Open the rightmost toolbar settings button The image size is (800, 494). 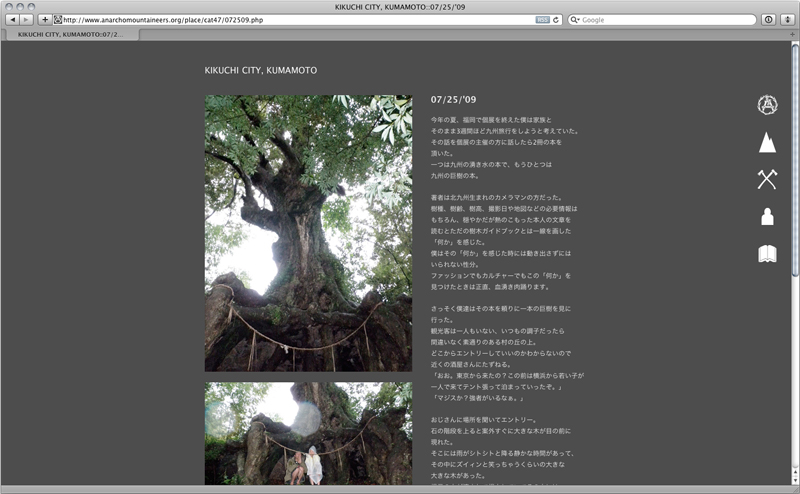point(787,20)
